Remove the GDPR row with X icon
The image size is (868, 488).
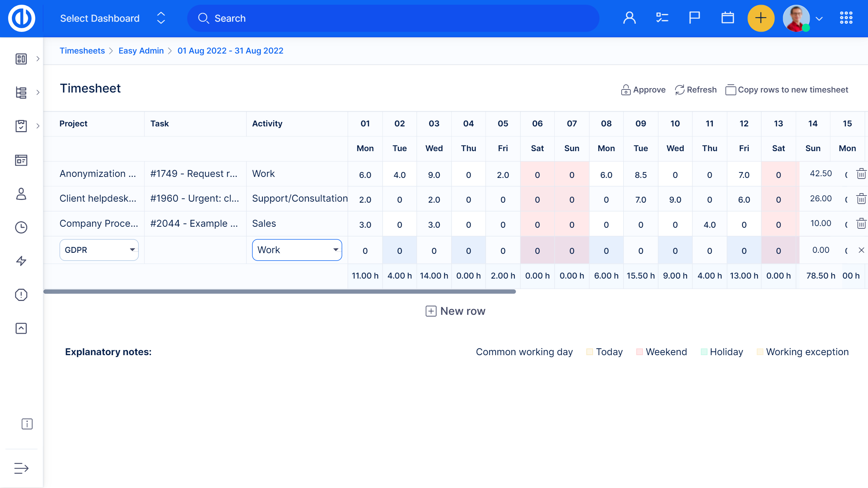[x=861, y=250]
